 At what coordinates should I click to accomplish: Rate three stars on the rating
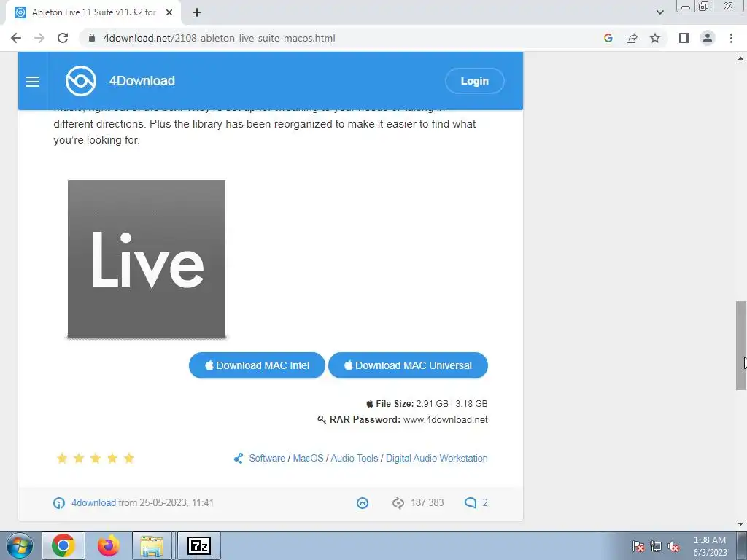(96, 458)
